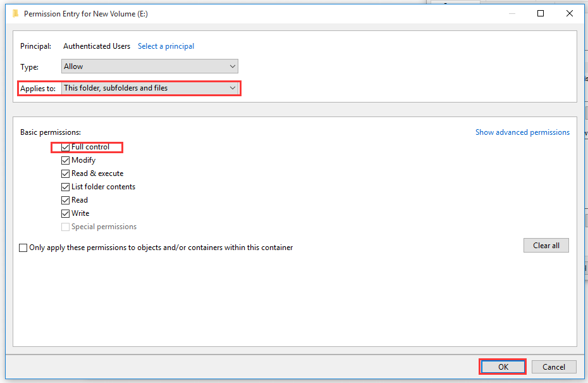Enable Only apply these permissions within this container
This screenshot has height=383, width=588.
(x=23, y=248)
